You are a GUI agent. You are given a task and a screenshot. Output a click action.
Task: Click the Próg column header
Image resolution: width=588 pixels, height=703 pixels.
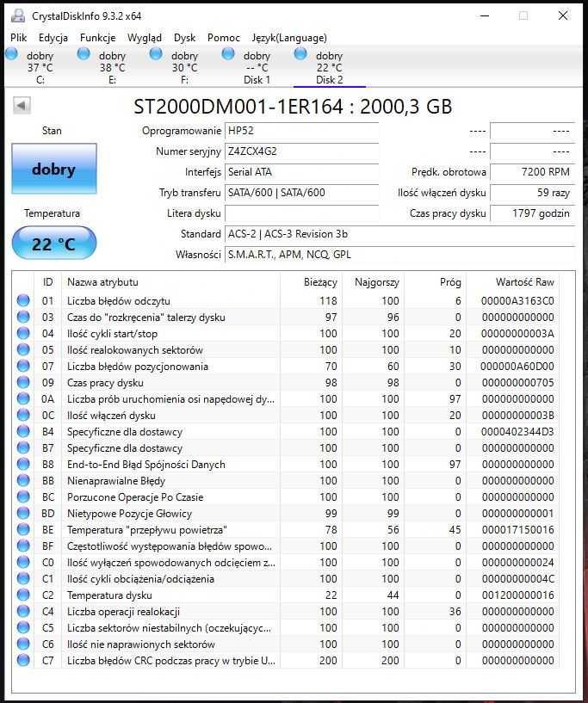pos(435,282)
